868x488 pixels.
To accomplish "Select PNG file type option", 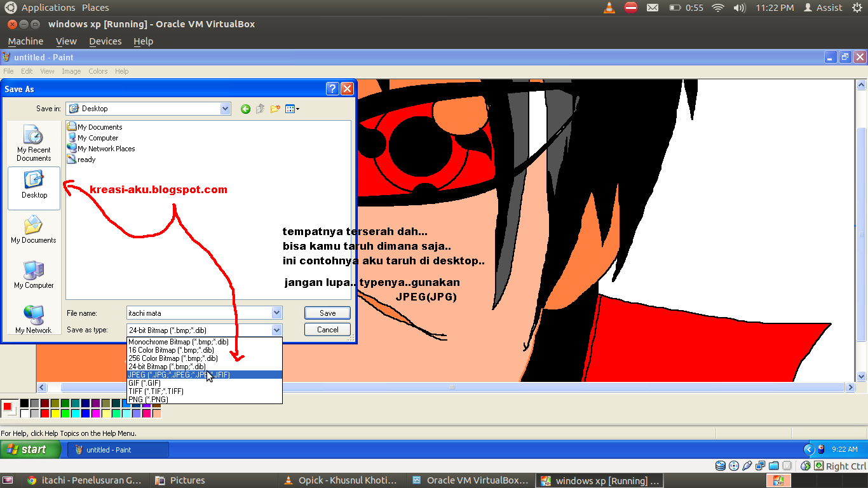I will click(x=205, y=400).
